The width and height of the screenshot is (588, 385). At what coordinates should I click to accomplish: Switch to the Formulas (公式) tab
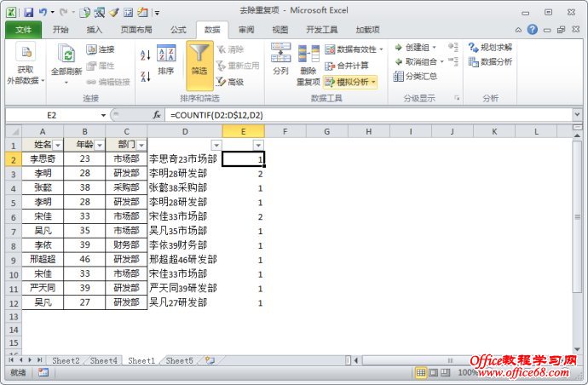178,30
